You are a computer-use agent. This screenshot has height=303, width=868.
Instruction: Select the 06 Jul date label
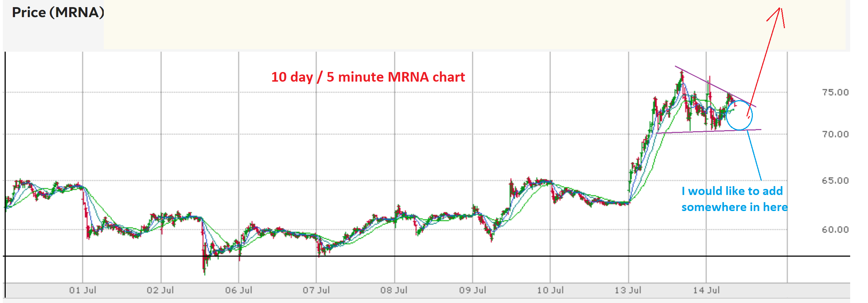(239, 290)
